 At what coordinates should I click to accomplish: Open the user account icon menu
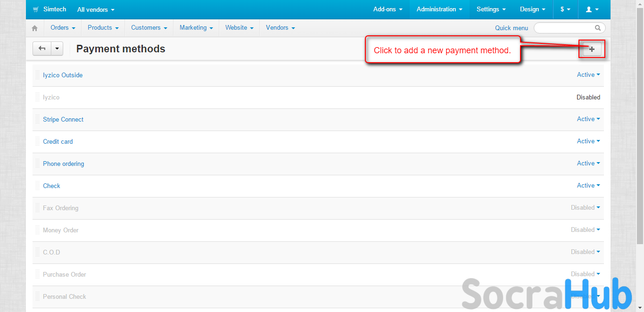click(592, 9)
